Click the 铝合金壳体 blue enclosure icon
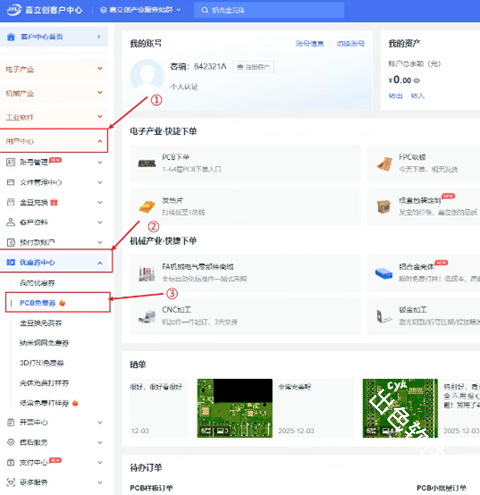Viewport: 480px width, 495px height. point(384,273)
